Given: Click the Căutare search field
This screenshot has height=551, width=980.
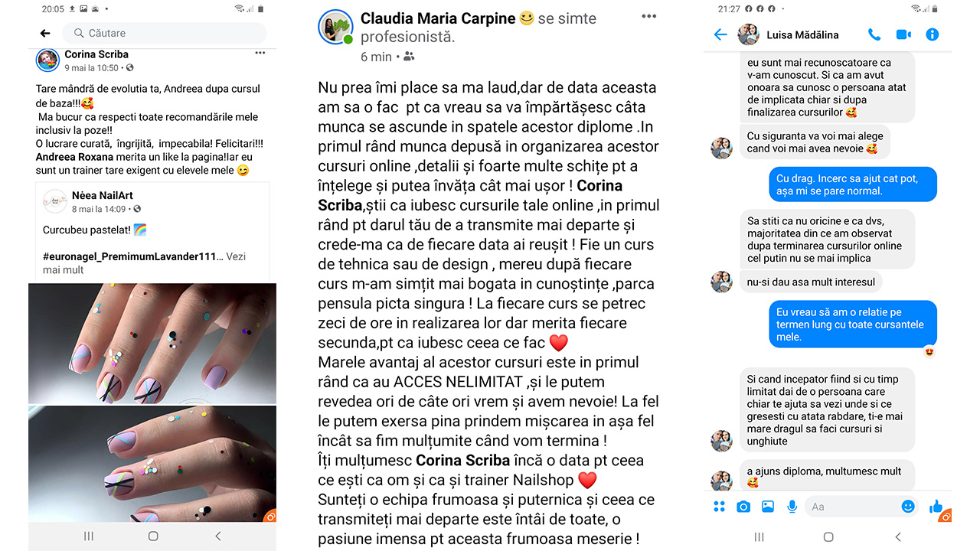Looking at the screenshot, I should tap(165, 33).
